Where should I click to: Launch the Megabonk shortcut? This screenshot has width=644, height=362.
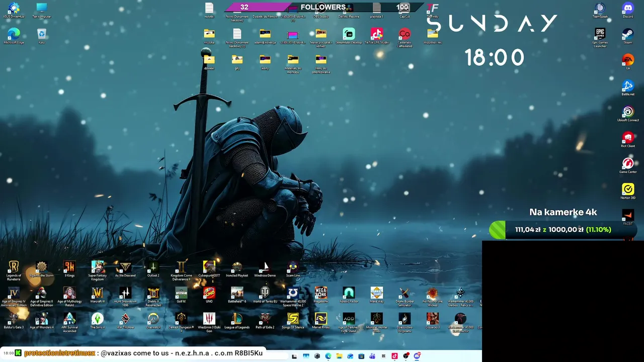click(x=321, y=295)
